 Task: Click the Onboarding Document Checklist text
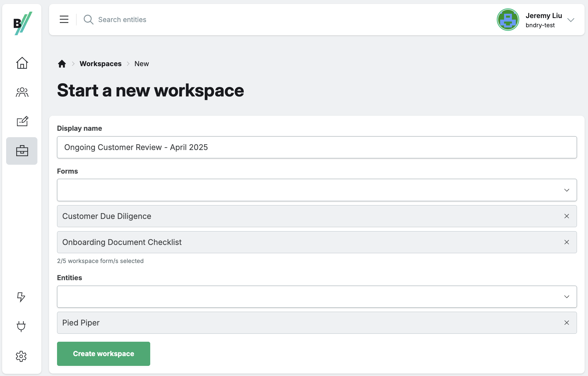point(122,242)
